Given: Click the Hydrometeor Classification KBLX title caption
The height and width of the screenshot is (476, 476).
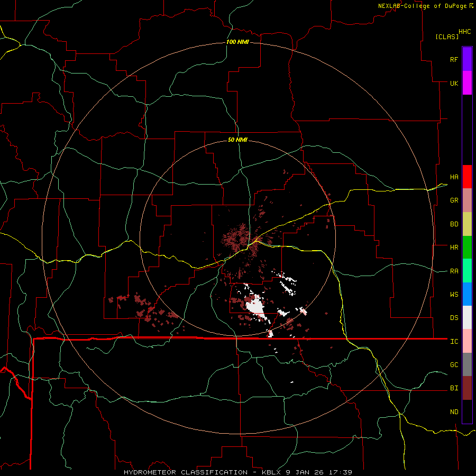Looking at the screenshot, I should tap(238, 472).
